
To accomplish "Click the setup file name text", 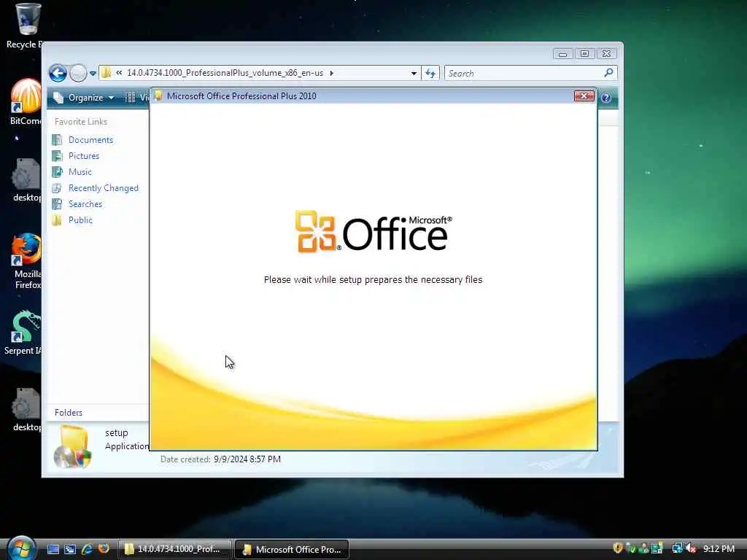I will coord(116,433).
